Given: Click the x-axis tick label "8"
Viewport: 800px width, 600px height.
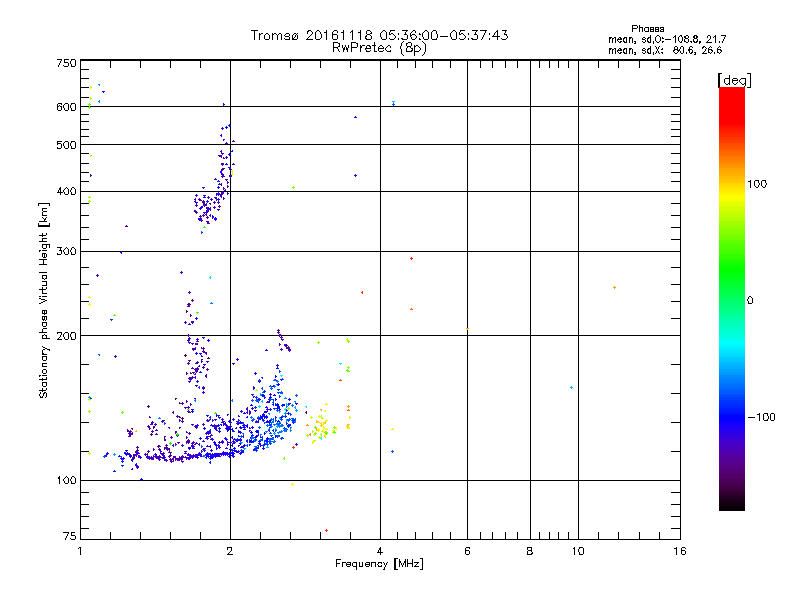Looking at the screenshot, I should [530, 551].
